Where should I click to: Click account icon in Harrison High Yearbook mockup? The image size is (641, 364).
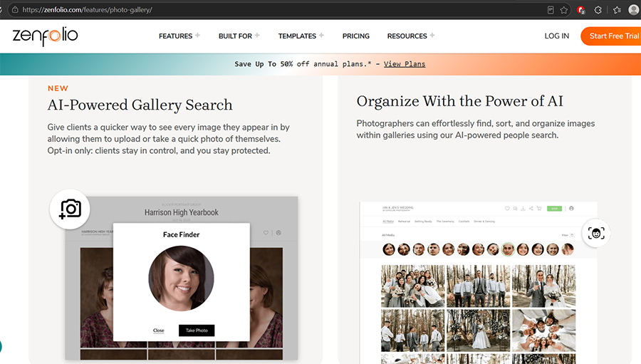pos(278,233)
